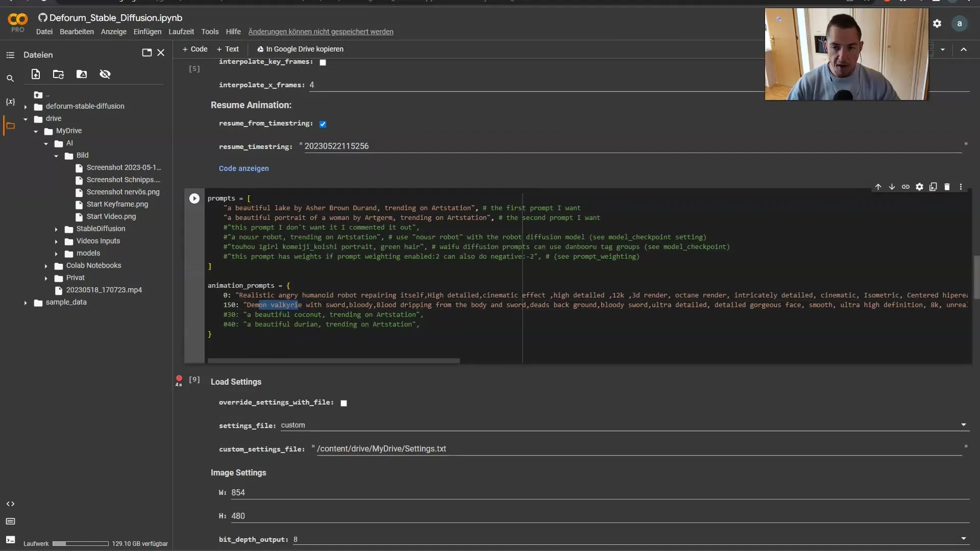The image size is (980, 551).
Task: Click the W width input field
Action: [600, 492]
